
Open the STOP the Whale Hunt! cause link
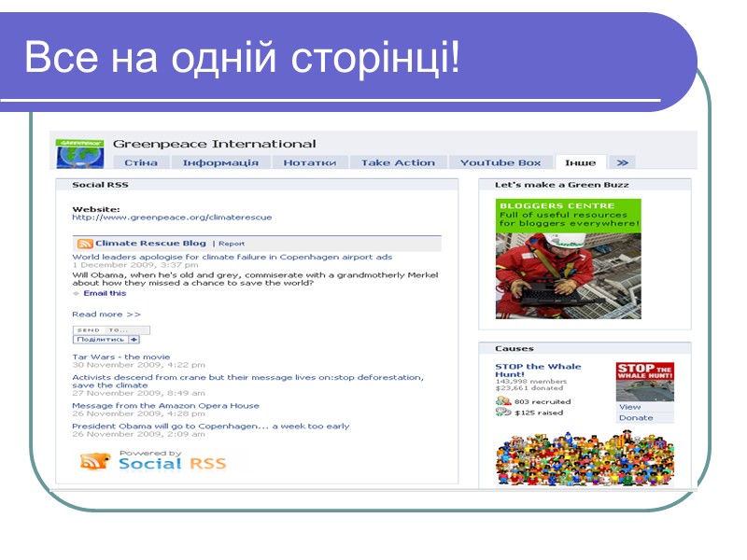[x=539, y=370]
